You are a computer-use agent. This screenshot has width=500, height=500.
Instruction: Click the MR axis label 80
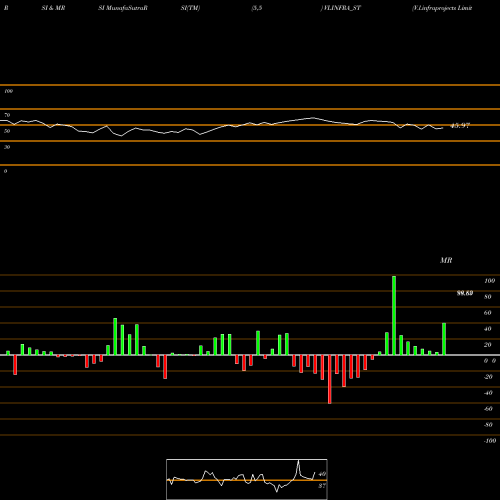(x=488, y=297)
